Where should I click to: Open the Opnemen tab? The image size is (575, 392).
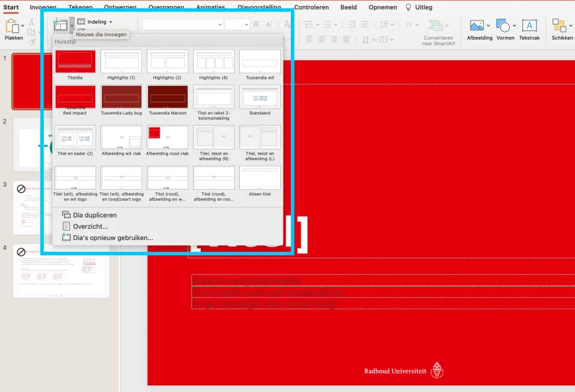coord(383,7)
